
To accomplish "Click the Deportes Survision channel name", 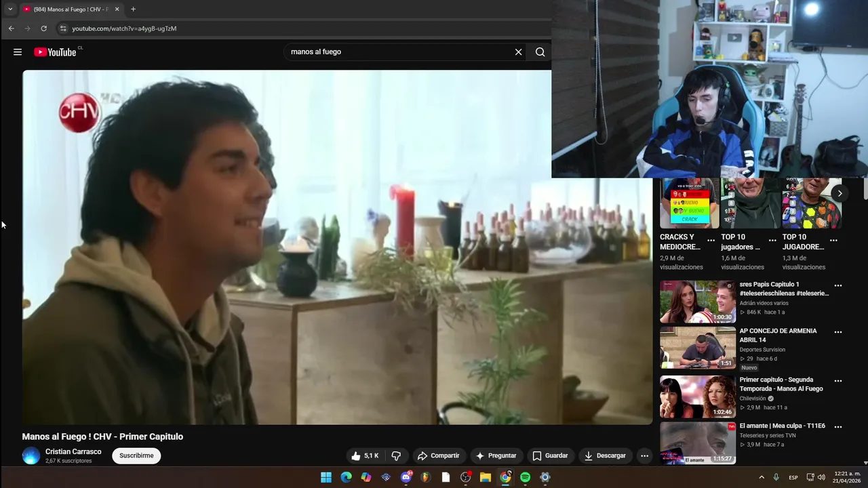I will click(762, 350).
